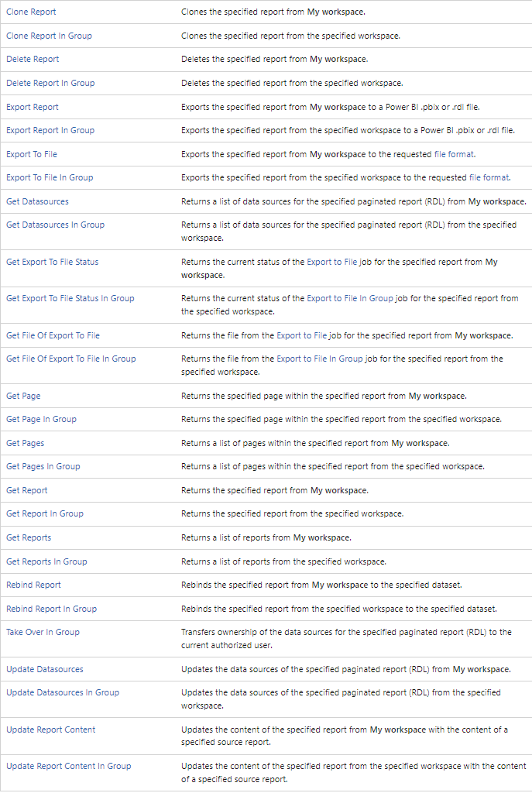Image resolution: width=532 pixels, height=793 pixels.
Task: Open the Get Page In Group link
Action: pyautogui.click(x=41, y=419)
